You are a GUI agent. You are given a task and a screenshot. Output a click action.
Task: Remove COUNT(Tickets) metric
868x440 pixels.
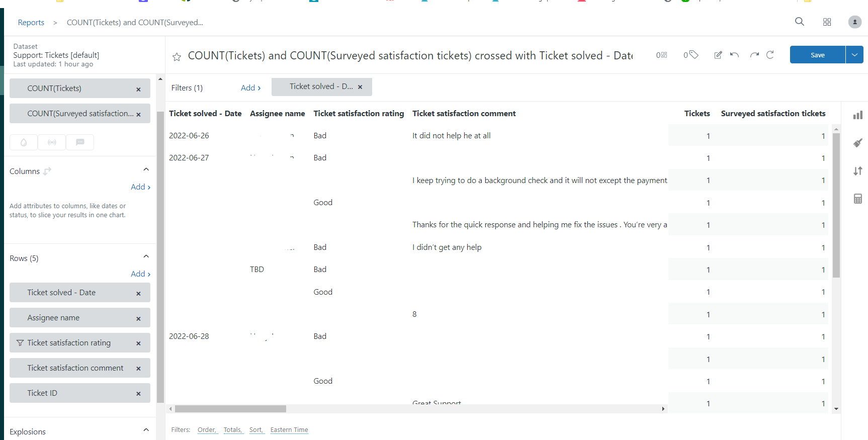138,90
